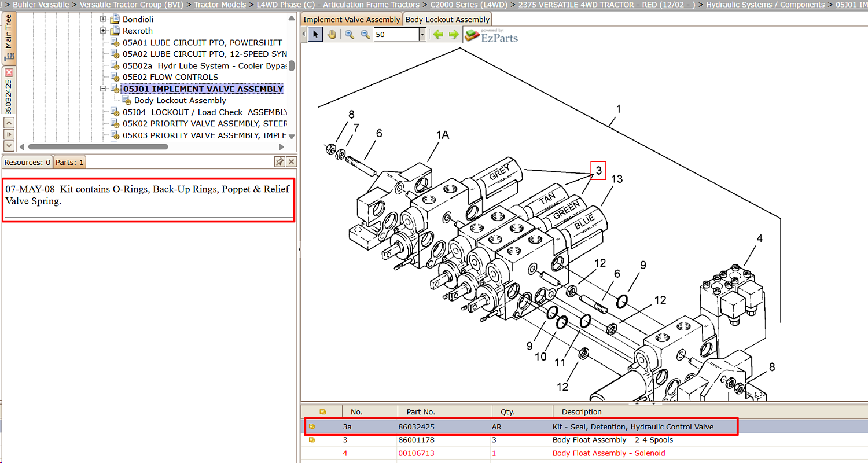Click the side tab strip up arrow
Screen dimensions: 868x463
point(9,123)
